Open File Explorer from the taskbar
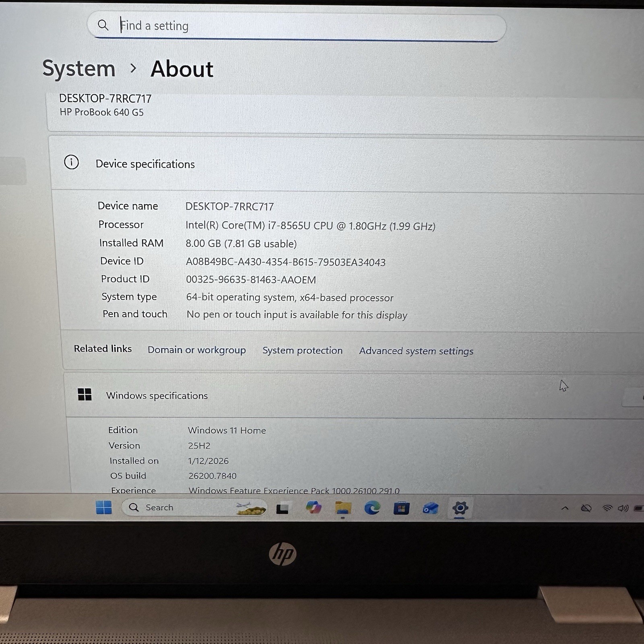The height and width of the screenshot is (644, 644). (343, 508)
